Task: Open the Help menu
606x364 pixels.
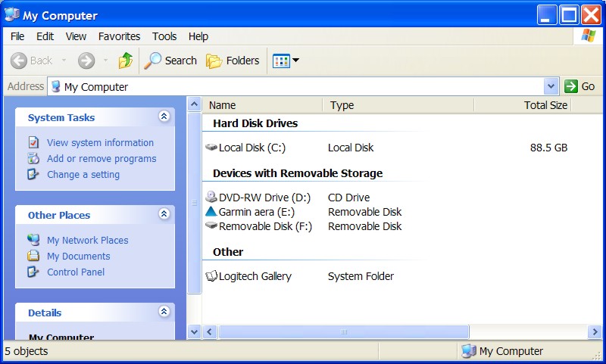Action: (198, 36)
